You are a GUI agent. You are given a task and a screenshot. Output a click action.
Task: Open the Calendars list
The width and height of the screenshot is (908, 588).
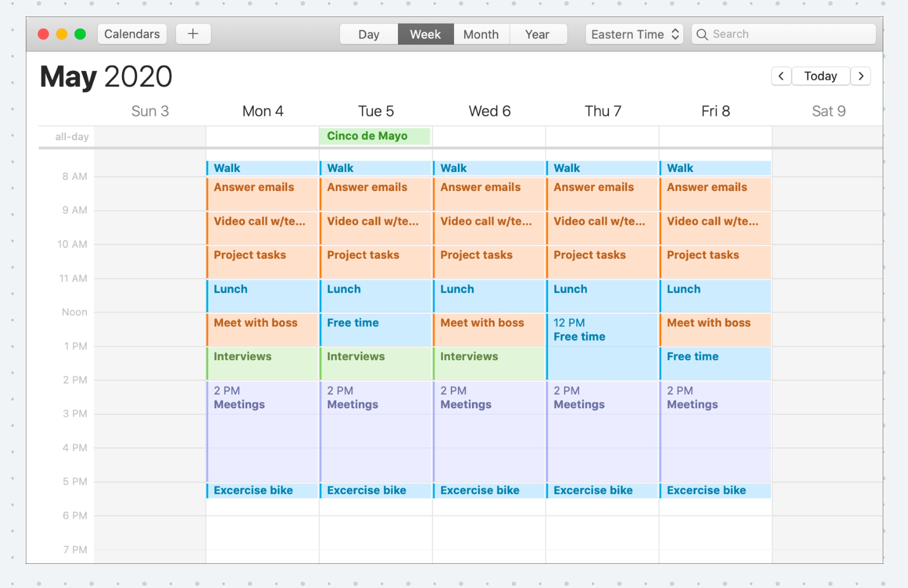[x=132, y=34]
